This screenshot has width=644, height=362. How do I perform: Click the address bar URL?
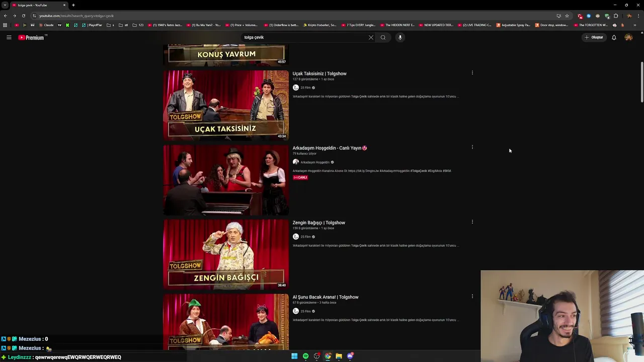pos(76,16)
